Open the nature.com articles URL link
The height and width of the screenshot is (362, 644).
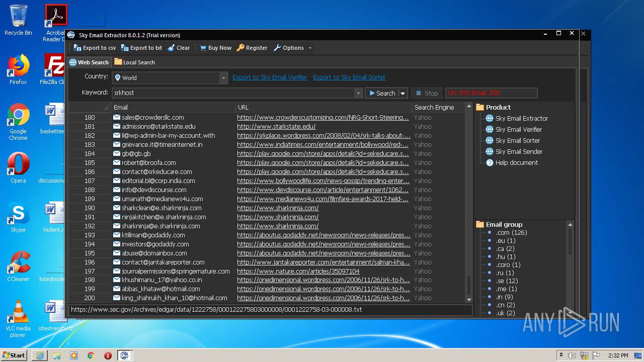point(298,271)
